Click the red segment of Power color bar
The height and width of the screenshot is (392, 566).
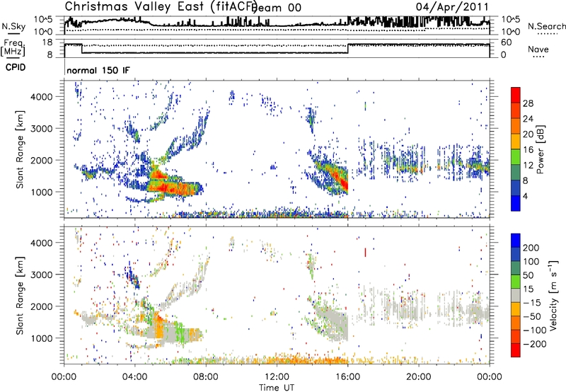coord(516,95)
